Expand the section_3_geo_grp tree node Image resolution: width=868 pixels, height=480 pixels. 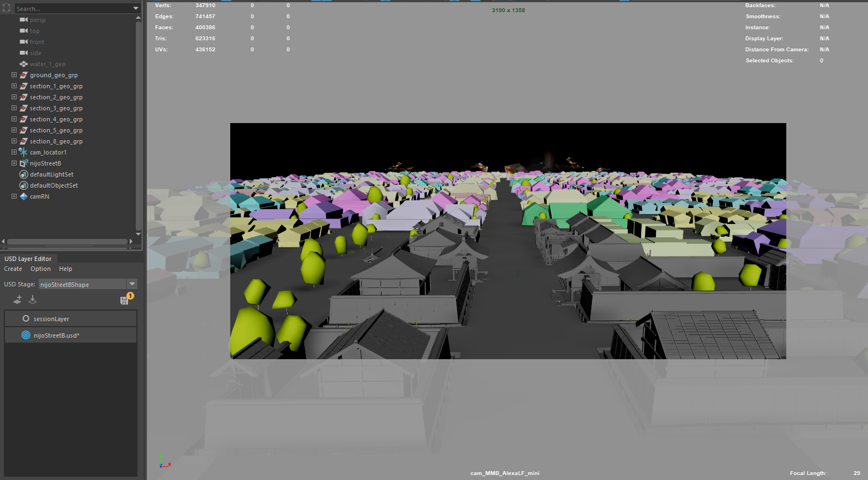tap(14, 108)
